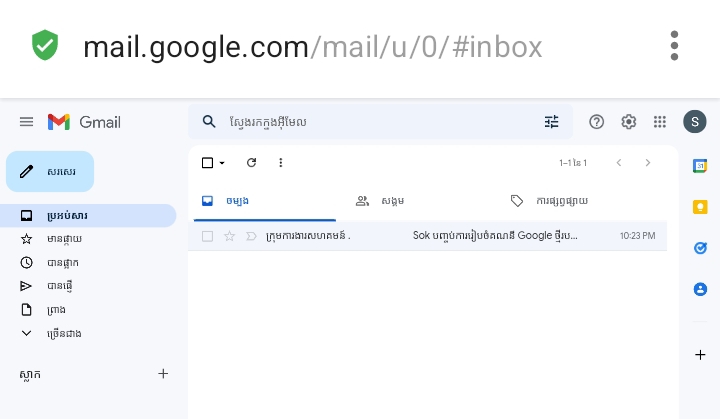Open the Settings gear icon
720x419 pixels.
pyautogui.click(x=629, y=122)
